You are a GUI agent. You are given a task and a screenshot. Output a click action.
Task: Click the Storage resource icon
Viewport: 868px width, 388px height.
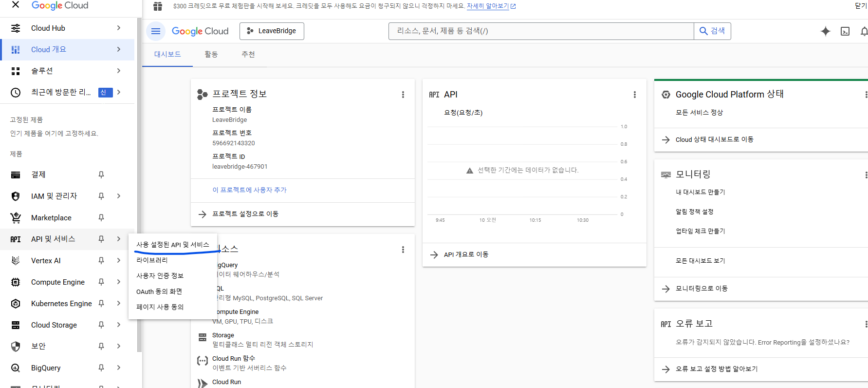[203, 337]
